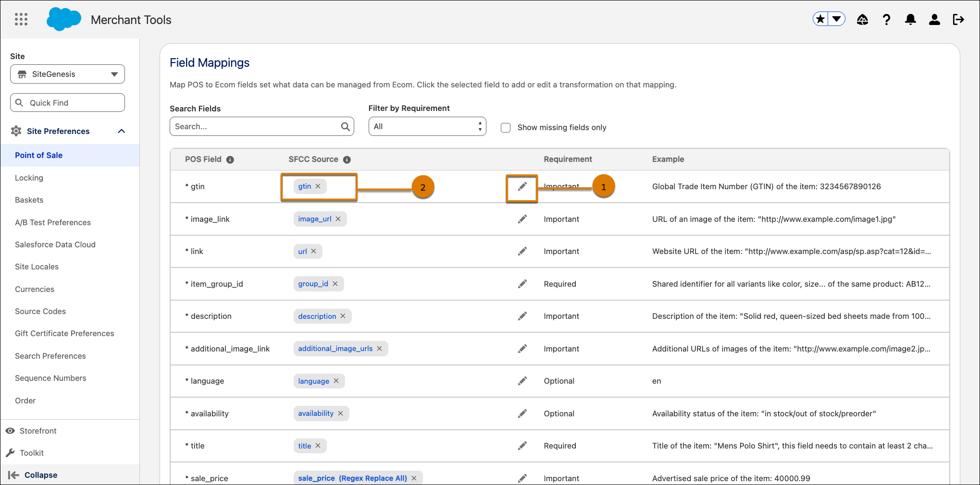This screenshot has width=980, height=485.
Task: Edit the availability row mapping
Action: click(x=522, y=413)
